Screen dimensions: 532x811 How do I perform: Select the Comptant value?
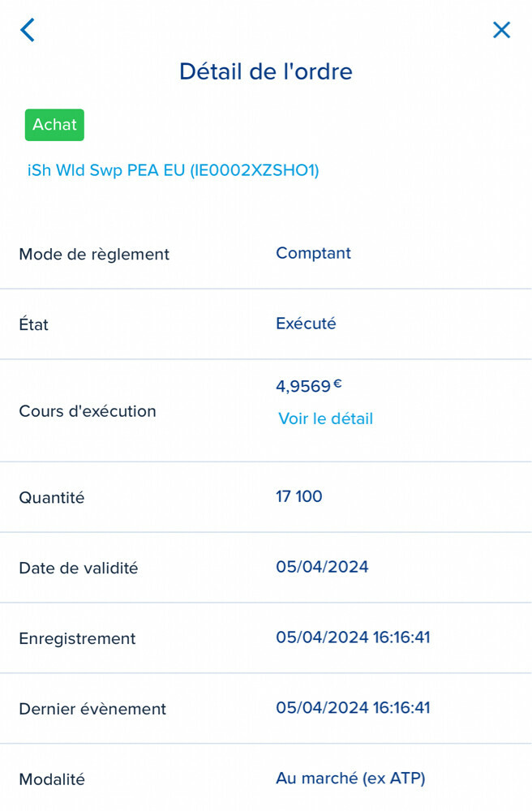click(x=313, y=253)
